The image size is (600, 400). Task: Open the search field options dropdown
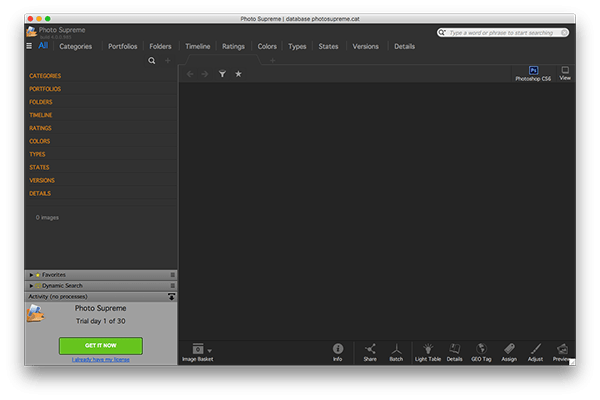click(442, 33)
